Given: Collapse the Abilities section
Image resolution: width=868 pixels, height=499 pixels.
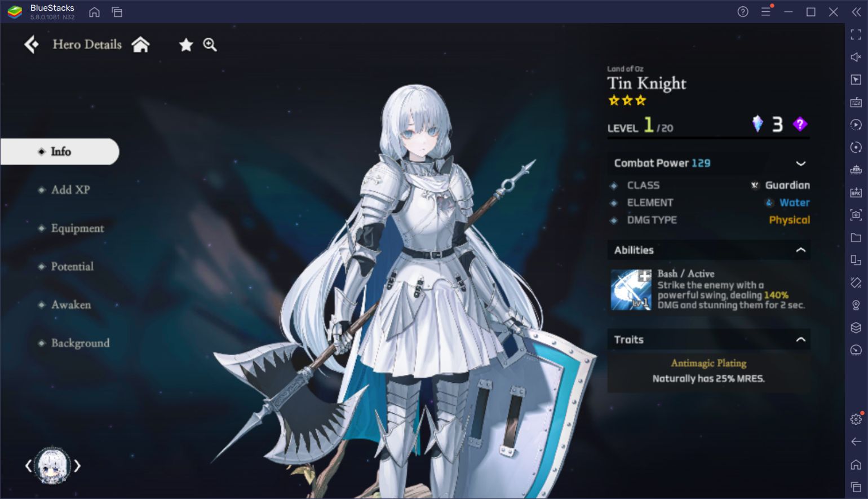Looking at the screenshot, I should pos(800,250).
